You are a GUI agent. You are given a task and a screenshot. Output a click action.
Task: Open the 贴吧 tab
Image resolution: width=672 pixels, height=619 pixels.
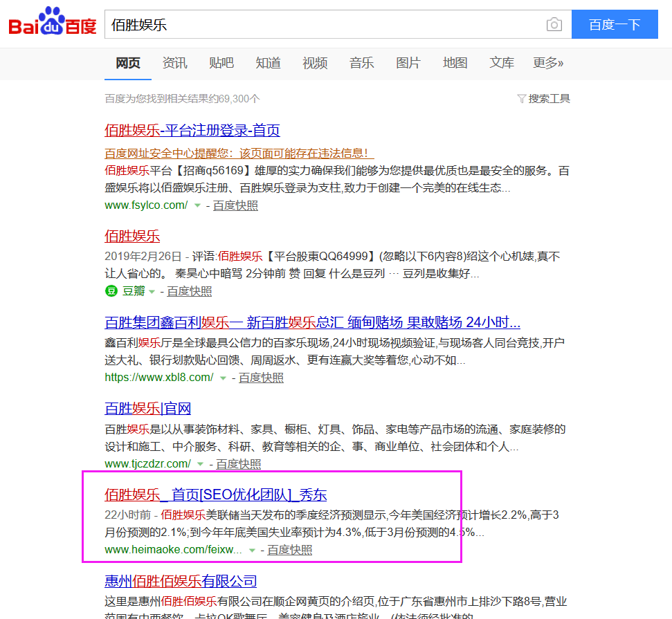(221, 64)
